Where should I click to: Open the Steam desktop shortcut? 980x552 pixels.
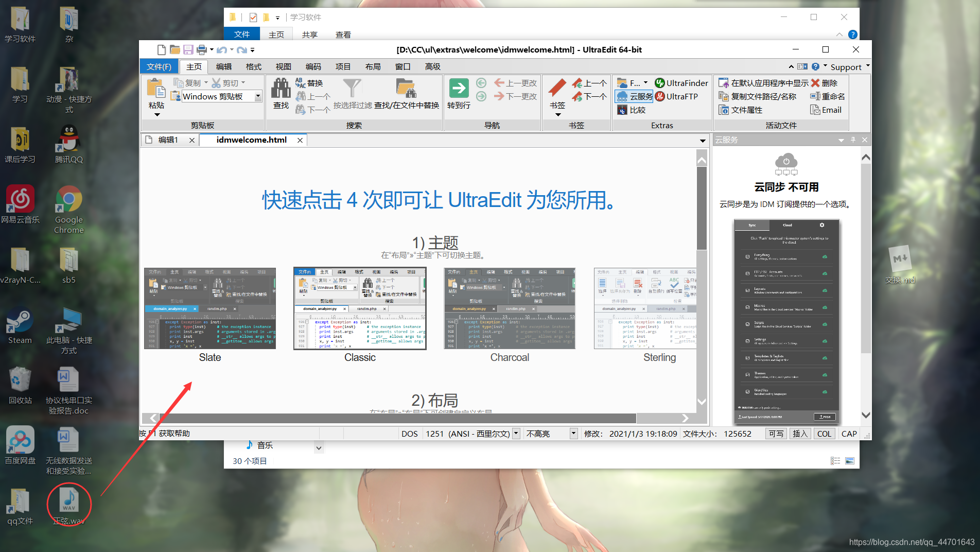20,326
